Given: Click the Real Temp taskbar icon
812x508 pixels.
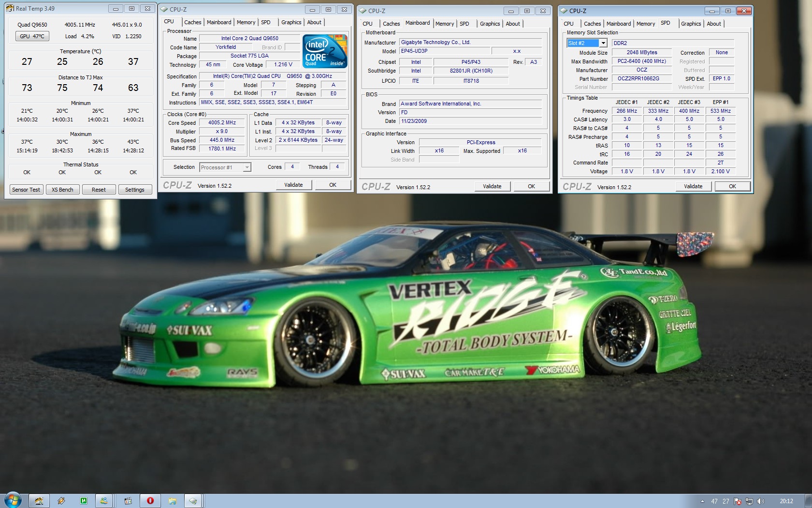Looking at the screenshot, I should [39, 501].
